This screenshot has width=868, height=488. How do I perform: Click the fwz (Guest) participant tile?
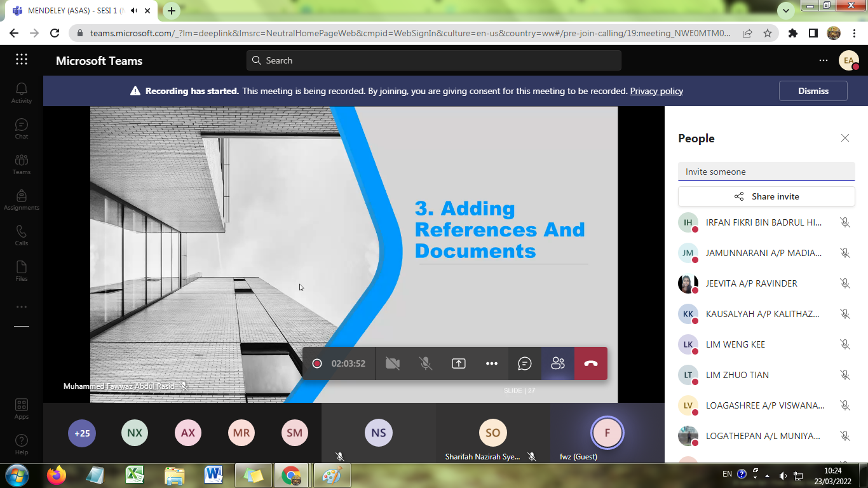coord(607,433)
